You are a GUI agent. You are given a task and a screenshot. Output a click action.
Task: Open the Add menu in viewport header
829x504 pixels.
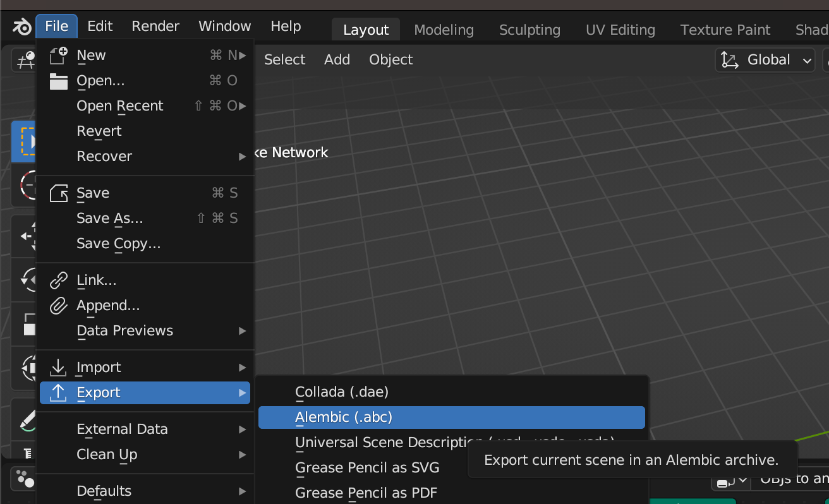(x=337, y=60)
